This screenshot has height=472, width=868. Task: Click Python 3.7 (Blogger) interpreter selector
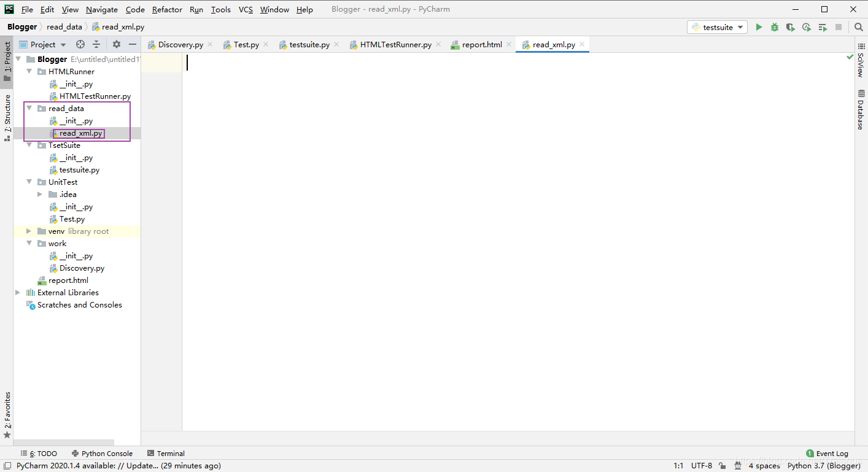[824, 465]
